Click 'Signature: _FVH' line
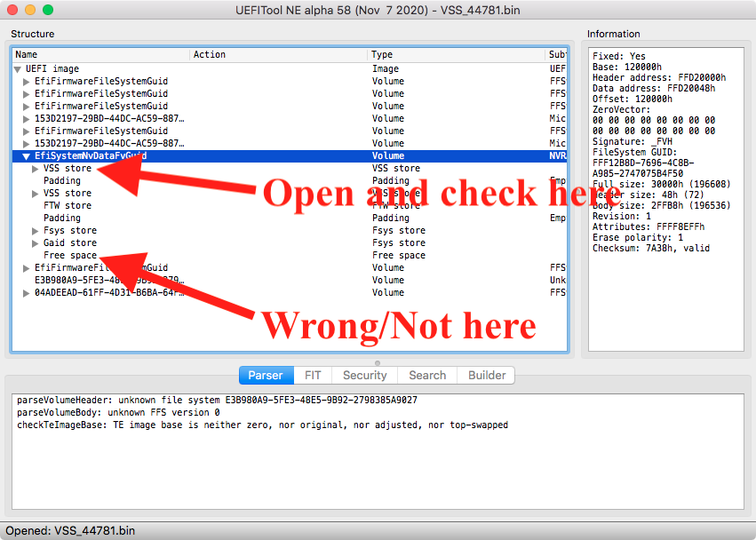This screenshot has height=540, width=756. (633, 141)
